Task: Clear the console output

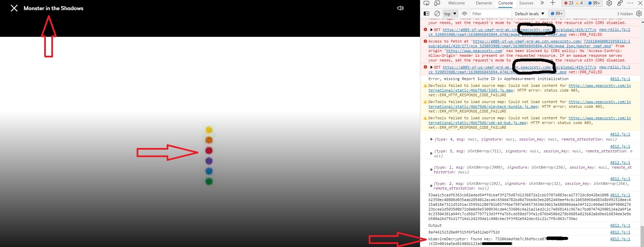Action: point(437,14)
